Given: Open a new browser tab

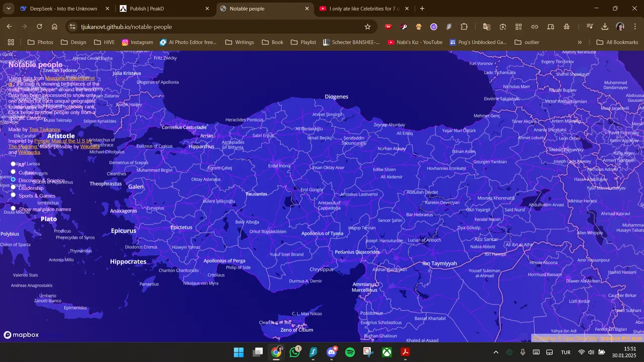Looking at the screenshot, I should point(422,9).
